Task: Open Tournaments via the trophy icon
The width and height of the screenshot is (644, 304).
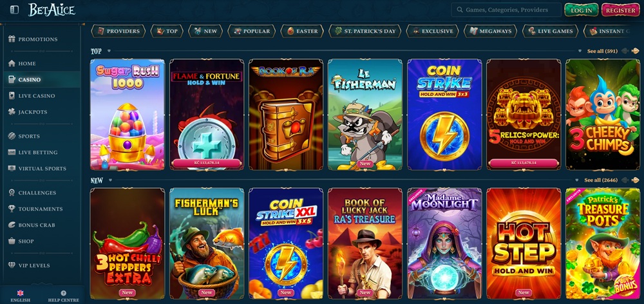Action: 12,209
